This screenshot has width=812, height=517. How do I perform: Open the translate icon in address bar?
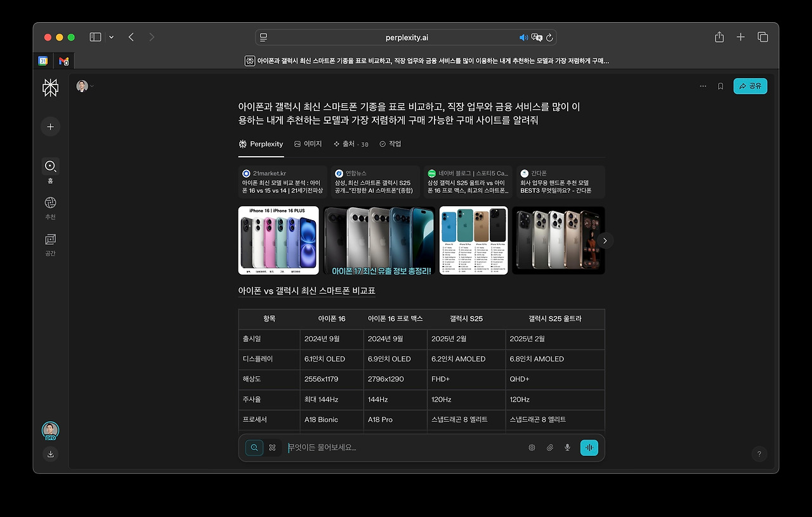point(537,37)
